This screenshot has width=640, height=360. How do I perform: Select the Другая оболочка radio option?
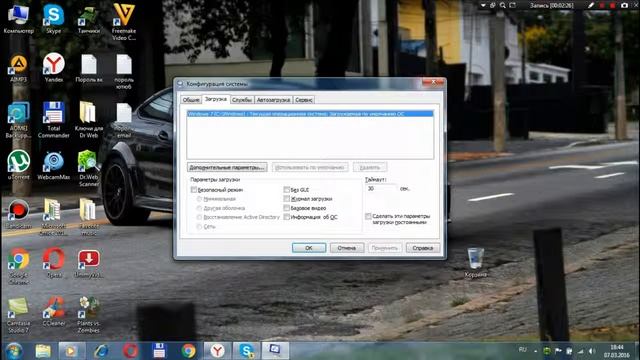[199, 208]
